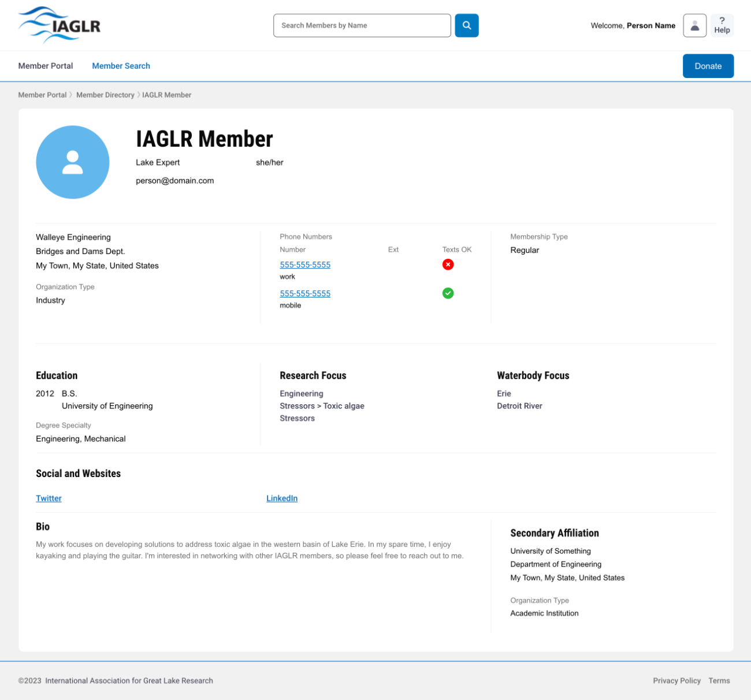Click the Help question mark icon

click(722, 25)
